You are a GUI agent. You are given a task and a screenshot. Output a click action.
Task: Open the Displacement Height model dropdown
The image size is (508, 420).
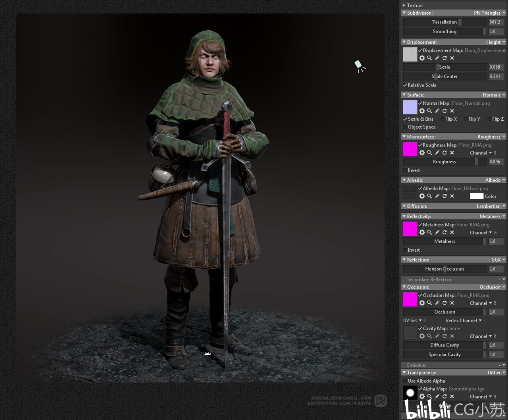(496, 42)
